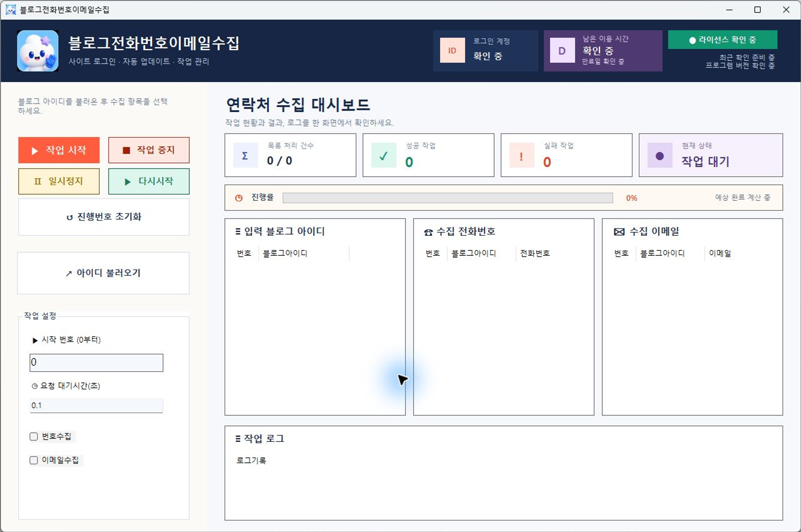Screen dimensions: 801x532
Task: Click the 진행률 progress bar
Action: [448, 198]
